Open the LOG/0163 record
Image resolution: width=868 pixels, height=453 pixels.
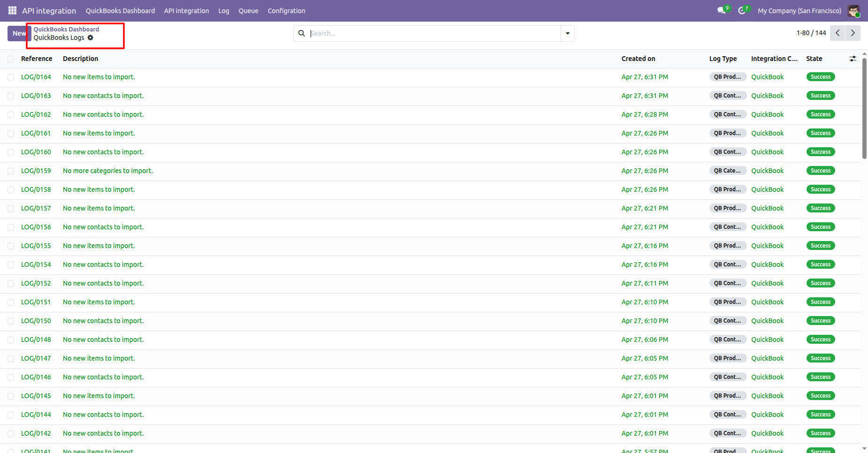tap(36, 96)
